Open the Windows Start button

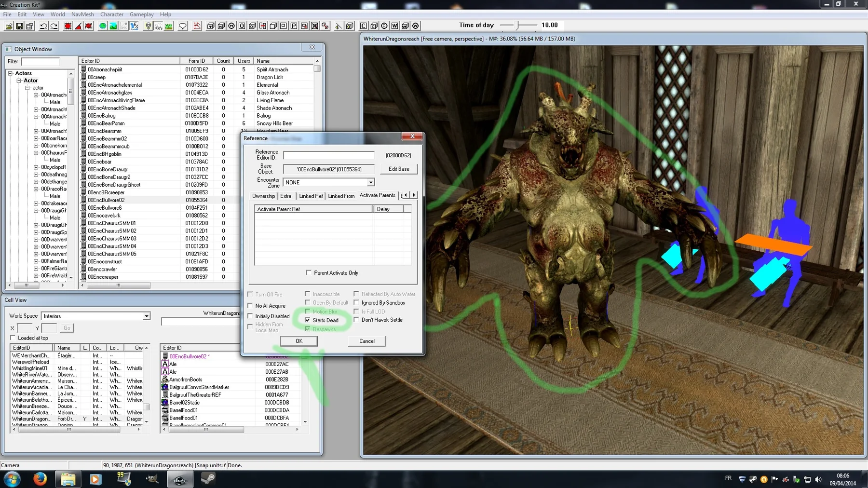click(x=12, y=479)
